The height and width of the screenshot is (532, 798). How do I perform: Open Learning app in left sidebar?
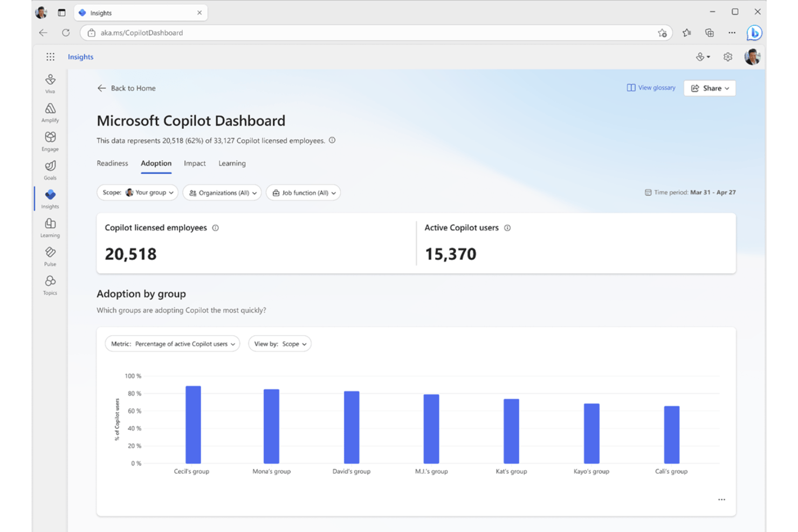click(50, 227)
